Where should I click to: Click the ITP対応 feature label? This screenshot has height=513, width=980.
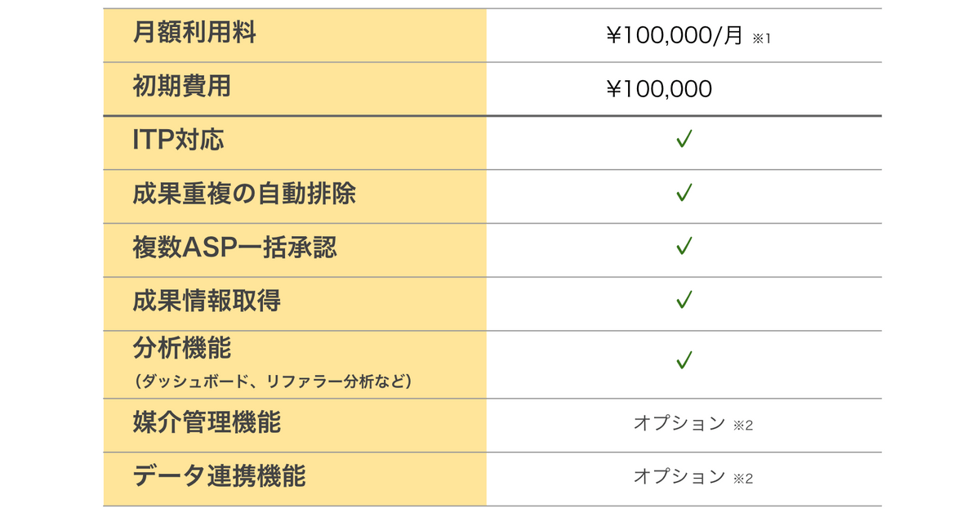coord(178,141)
